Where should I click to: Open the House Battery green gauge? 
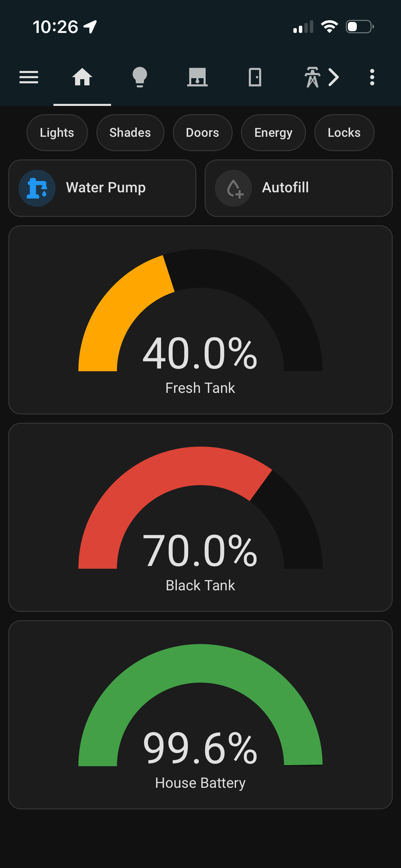(x=200, y=715)
